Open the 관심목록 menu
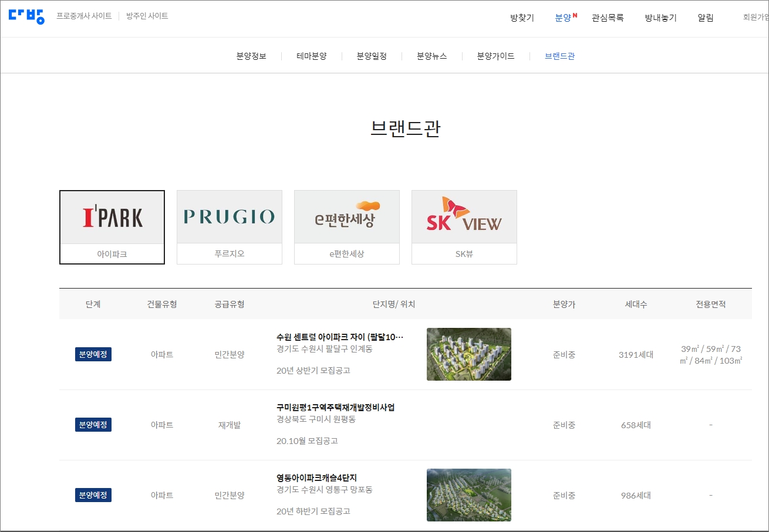This screenshot has width=769, height=532. coord(608,18)
